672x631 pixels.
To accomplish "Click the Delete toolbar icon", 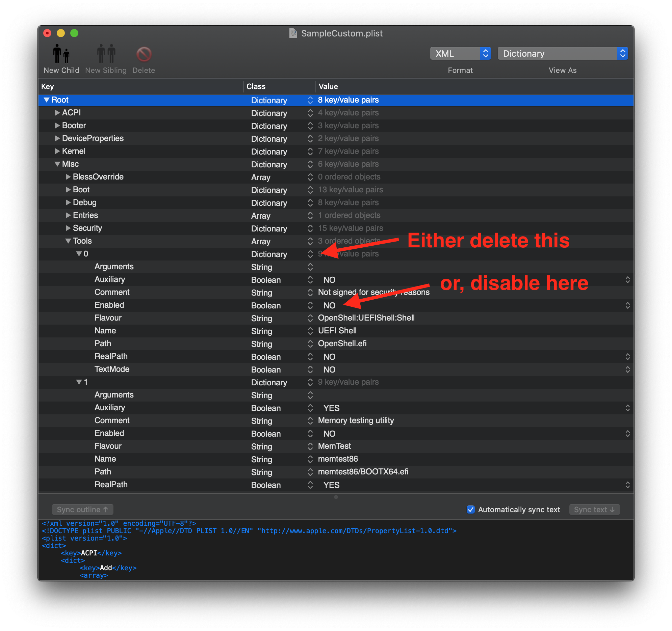I will click(x=144, y=54).
